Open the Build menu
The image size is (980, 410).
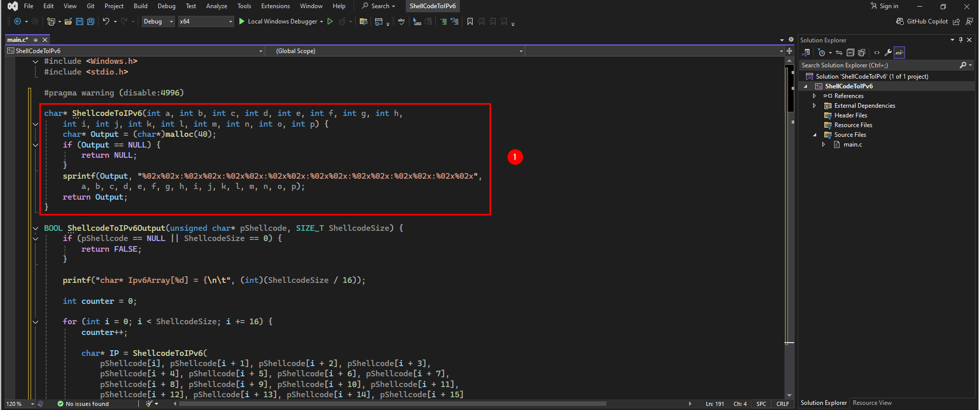140,6
